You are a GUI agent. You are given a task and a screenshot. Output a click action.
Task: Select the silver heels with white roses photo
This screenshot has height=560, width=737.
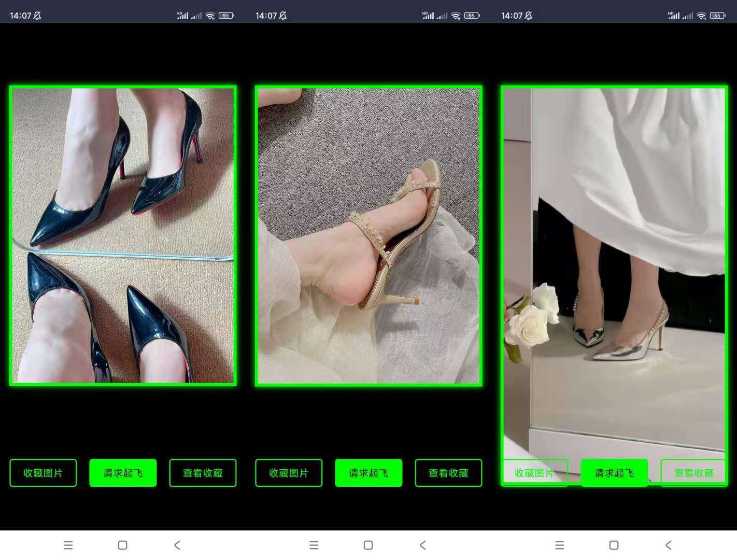tap(614, 270)
